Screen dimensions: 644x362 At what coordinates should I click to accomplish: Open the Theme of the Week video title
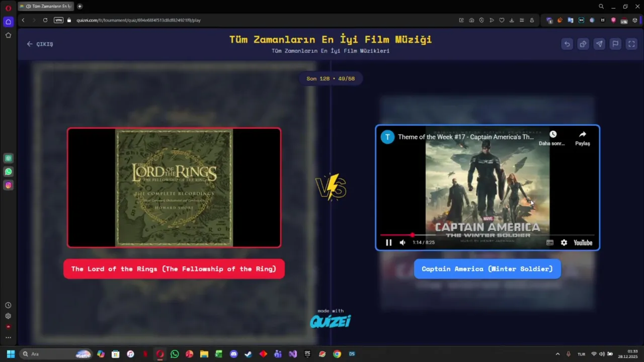point(466,137)
